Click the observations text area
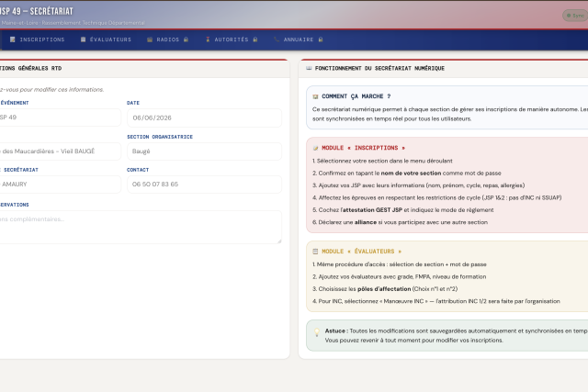This screenshot has height=392, width=588. 140,227
